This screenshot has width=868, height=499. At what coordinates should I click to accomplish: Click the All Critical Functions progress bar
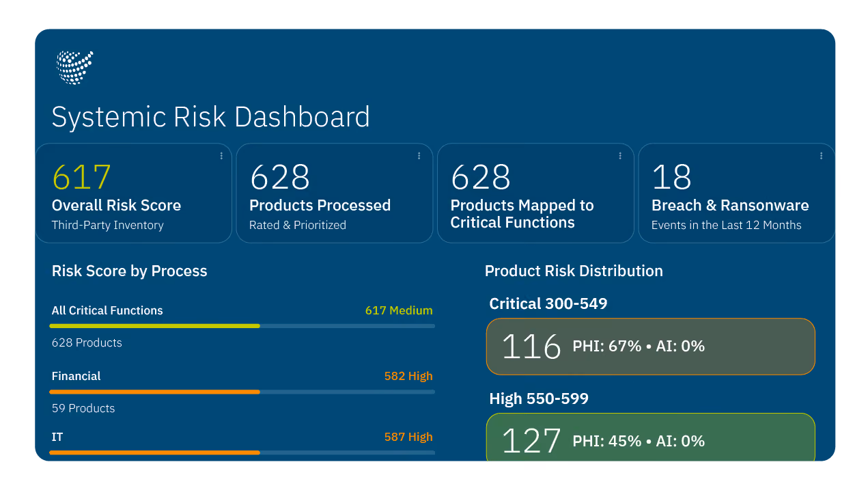(x=242, y=326)
